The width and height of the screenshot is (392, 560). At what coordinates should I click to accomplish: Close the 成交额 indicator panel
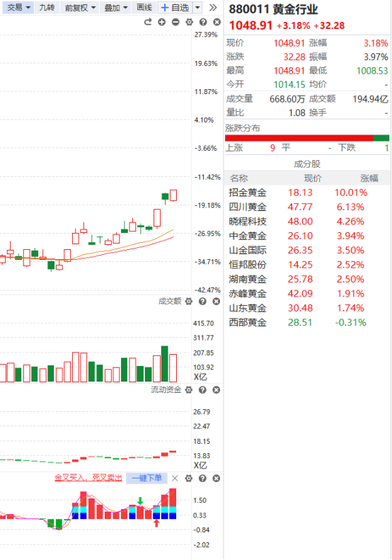(x=217, y=302)
